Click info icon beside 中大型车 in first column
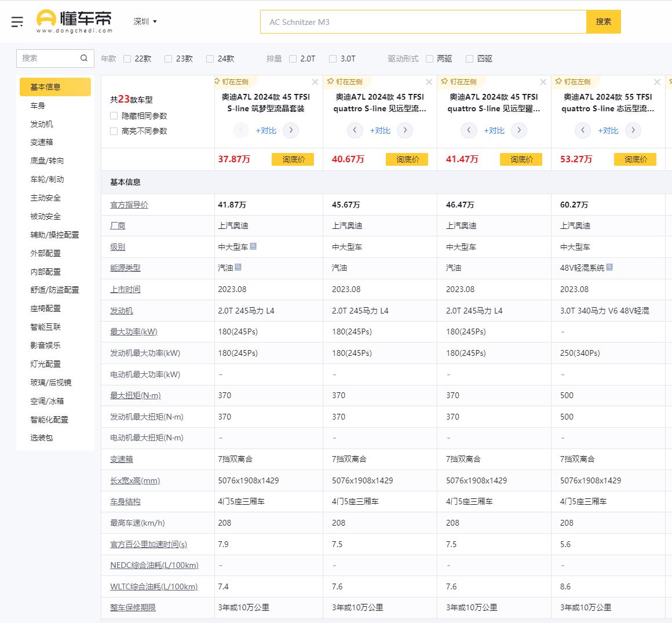Viewport: 672px width, 623px height. click(253, 246)
